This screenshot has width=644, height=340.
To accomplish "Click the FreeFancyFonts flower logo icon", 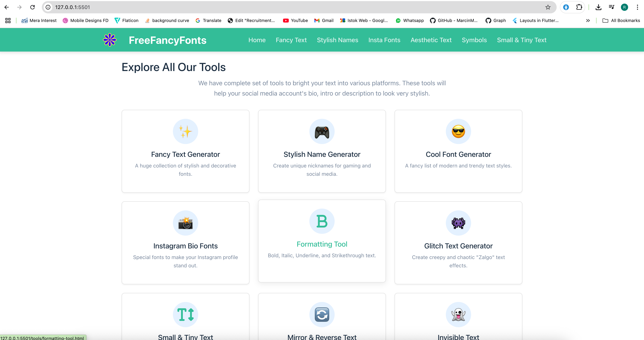I will [x=110, y=40].
